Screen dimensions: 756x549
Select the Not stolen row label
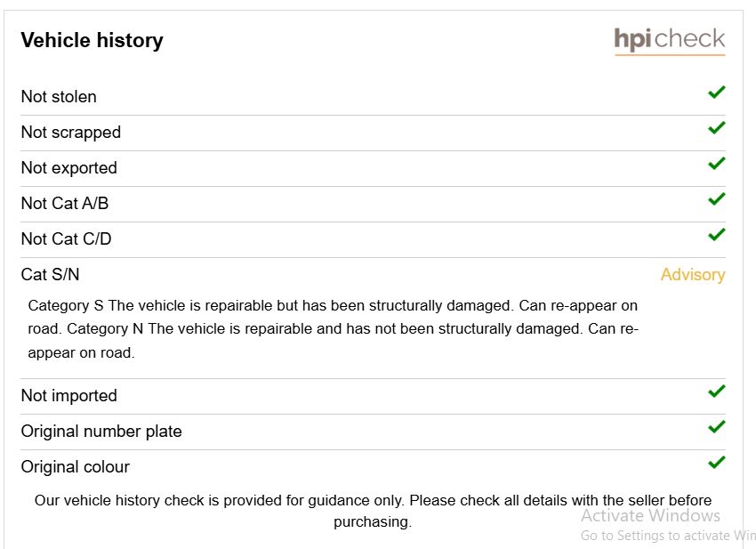[x=59, y=96]
